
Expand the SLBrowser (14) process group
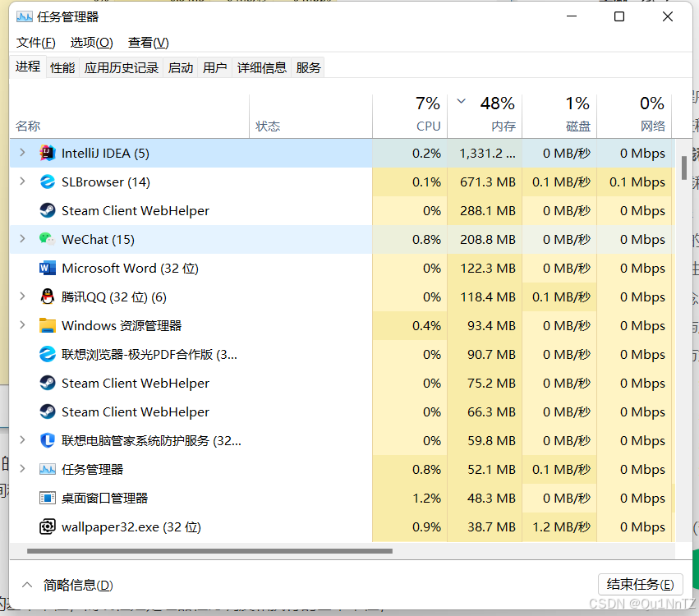pos(22,182)
